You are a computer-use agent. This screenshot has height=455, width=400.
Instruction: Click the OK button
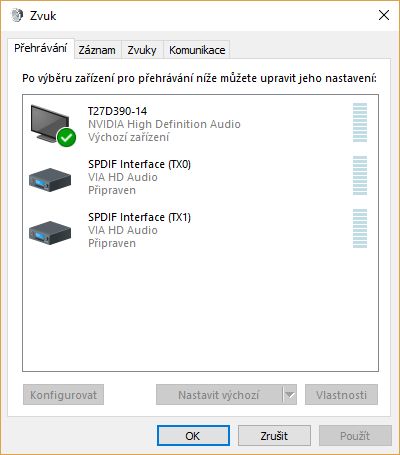tap(193, 436)
